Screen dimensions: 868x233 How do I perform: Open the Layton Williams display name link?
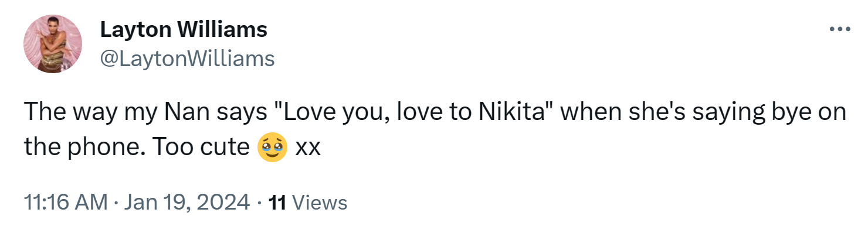(x=184, y=29)
